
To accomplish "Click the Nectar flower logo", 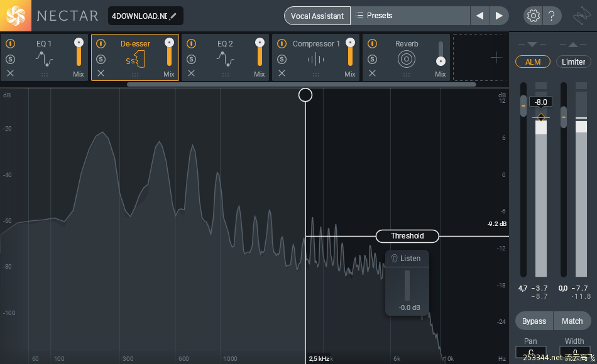I will click(16, 16).
